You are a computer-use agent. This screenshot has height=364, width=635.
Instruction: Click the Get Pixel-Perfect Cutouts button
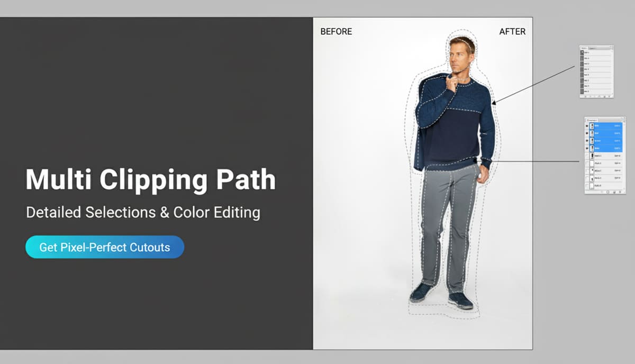[105, 247]
